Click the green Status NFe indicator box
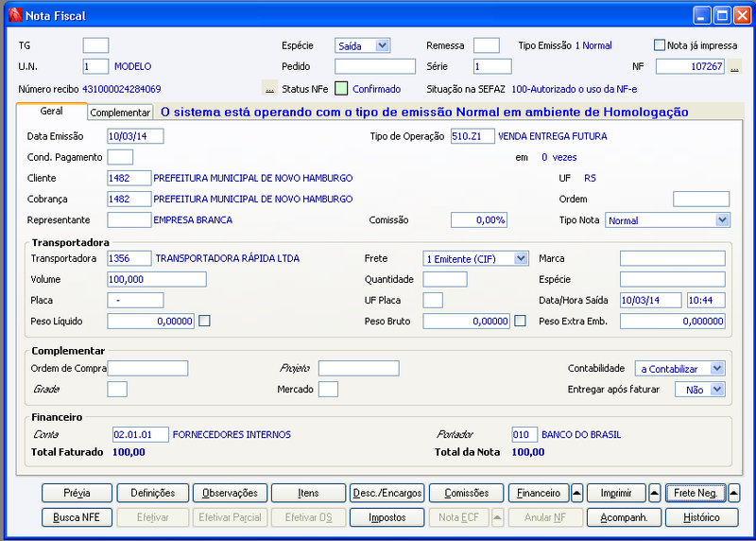The image size is (756, 541). [x=341, y=89]
